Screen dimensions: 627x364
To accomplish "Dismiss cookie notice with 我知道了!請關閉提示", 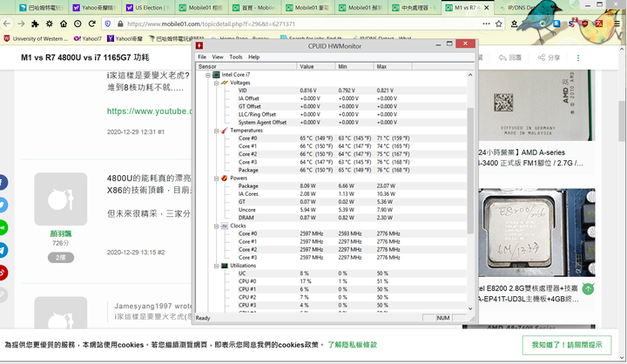I will pos(567,345).
